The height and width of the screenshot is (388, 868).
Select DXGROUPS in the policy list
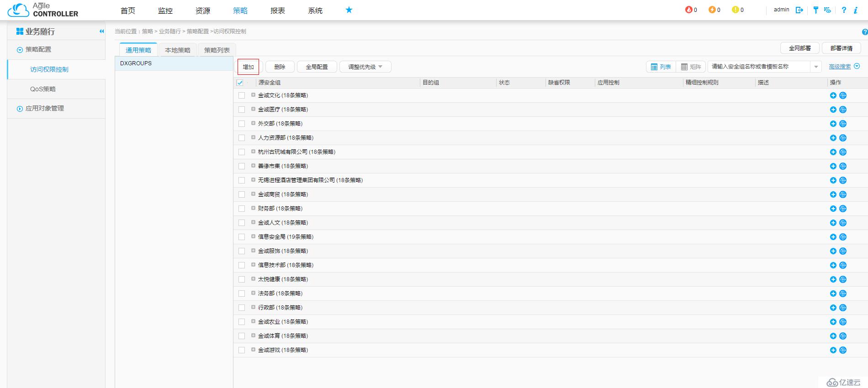[x=174, y=63]
